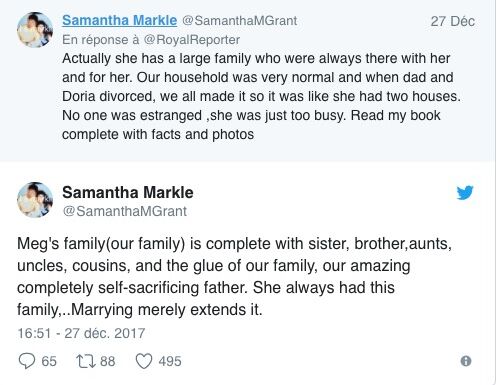Open Samantha Markle avatar in main tweet
Image resolution: width=497 pixels, height=385 pixels.
coord(35,200)
